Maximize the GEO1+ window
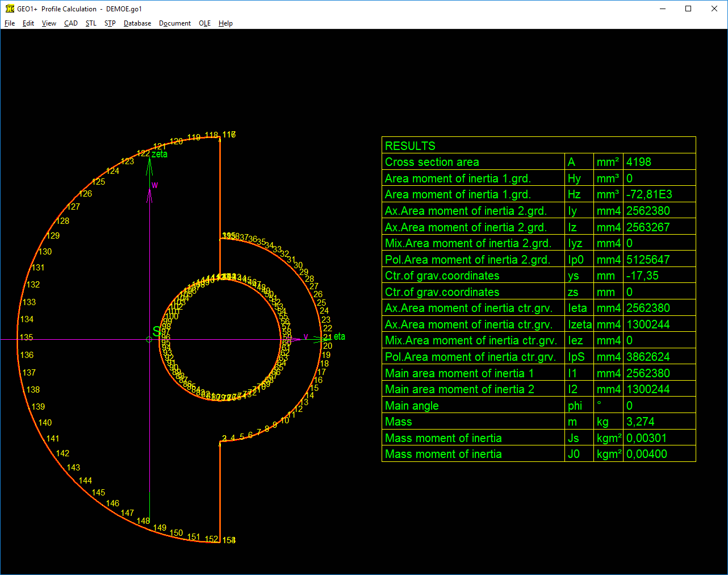The height and width of the screenshot is (575, 728). tap(688, 9)
